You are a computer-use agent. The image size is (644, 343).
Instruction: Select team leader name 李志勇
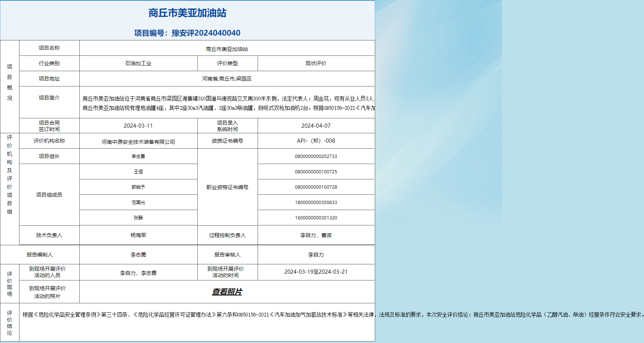(138, 157)
